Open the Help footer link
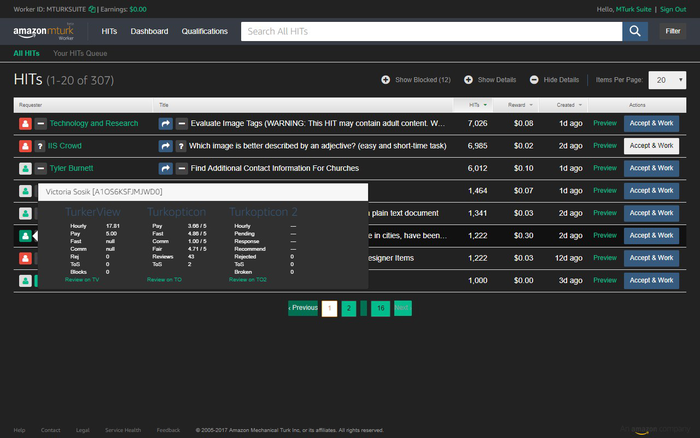 (x=19, y=430)
